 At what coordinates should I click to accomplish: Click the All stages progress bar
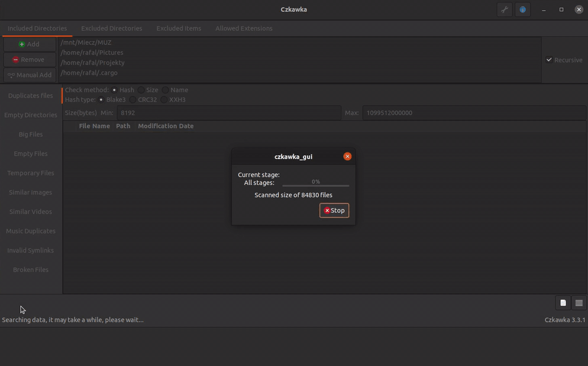pos(316,183)
